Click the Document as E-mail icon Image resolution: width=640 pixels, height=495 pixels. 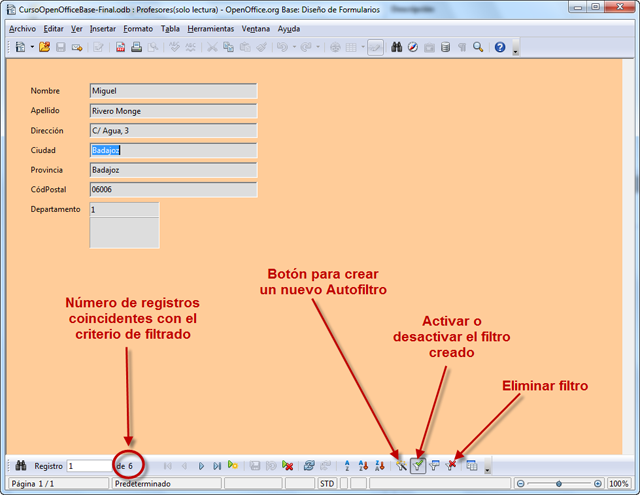point(77,47)
